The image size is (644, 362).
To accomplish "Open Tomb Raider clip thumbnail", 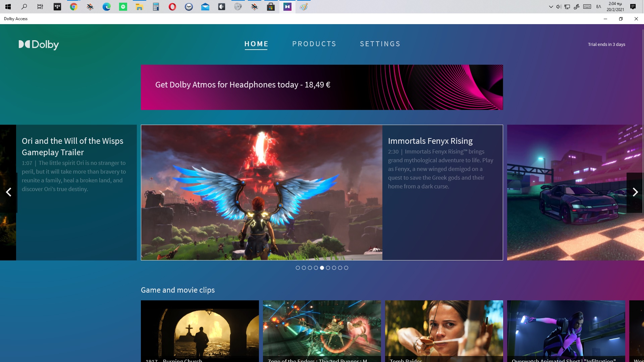I will coord(444,330).
